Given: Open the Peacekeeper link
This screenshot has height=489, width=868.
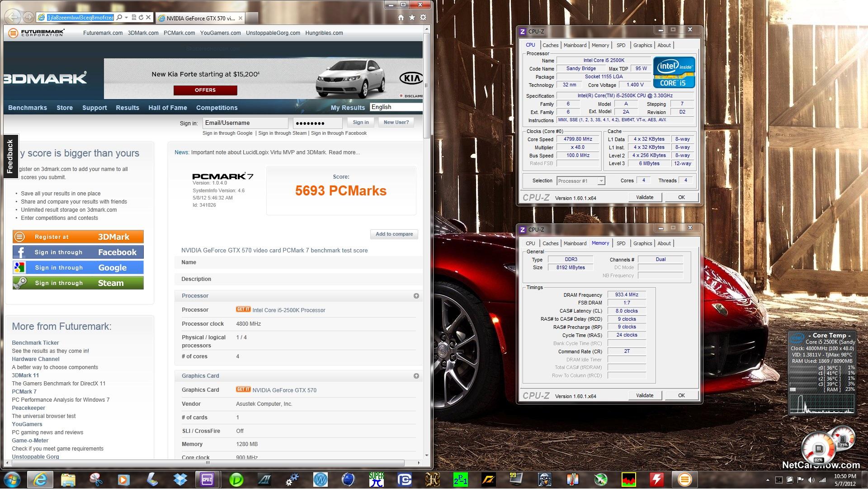Looking at the screenshot, I should pyautogui.click(x=28, y=408).
